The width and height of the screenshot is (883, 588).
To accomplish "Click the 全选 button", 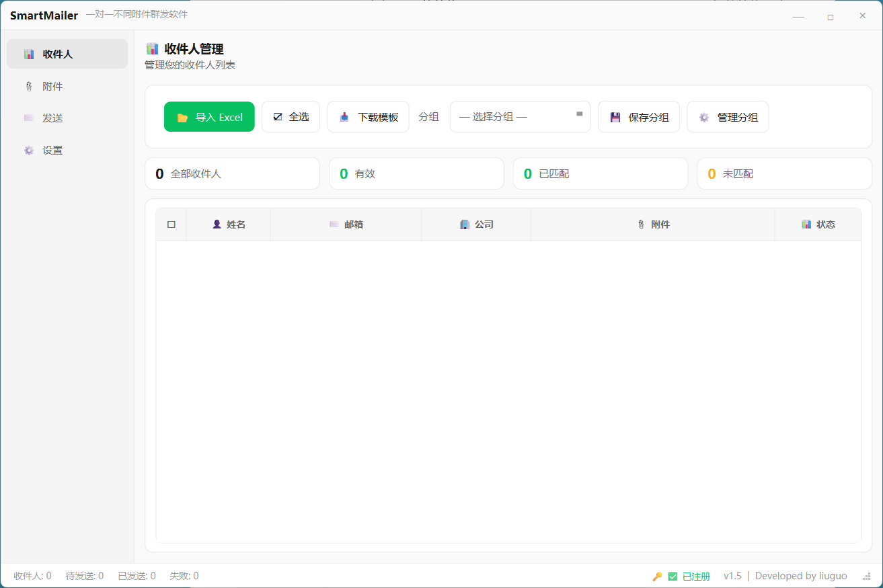I will tap(291, 117).
